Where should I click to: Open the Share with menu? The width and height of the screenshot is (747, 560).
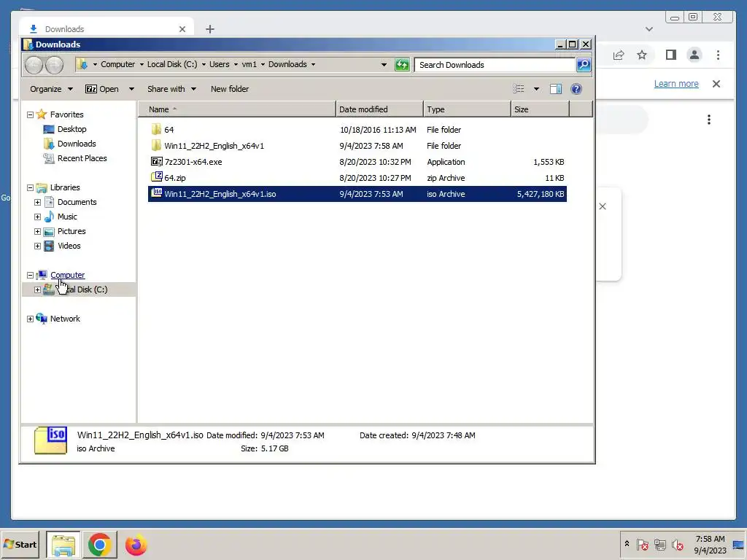coord(171,89)
